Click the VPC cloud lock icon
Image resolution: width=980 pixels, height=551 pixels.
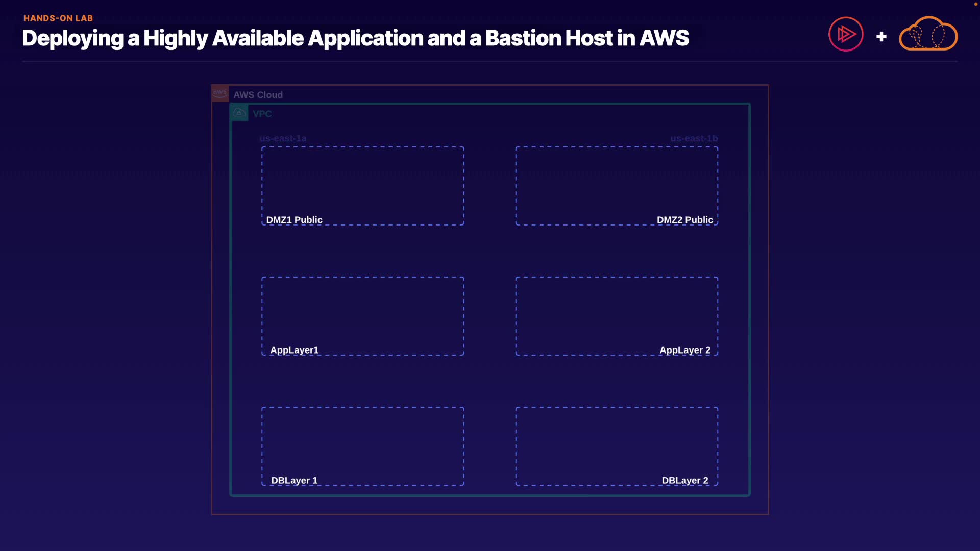(x=239, y=112)
